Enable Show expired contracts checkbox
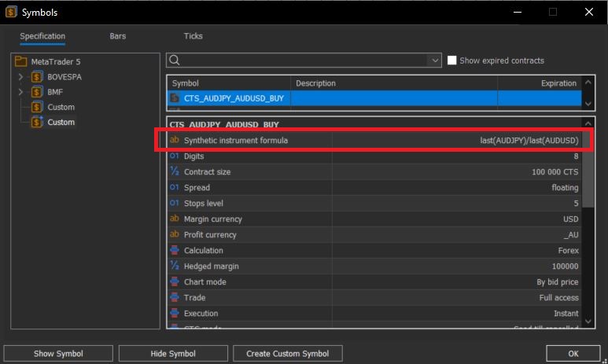Screen dimensions: 608x364 [x=451, y=60]
